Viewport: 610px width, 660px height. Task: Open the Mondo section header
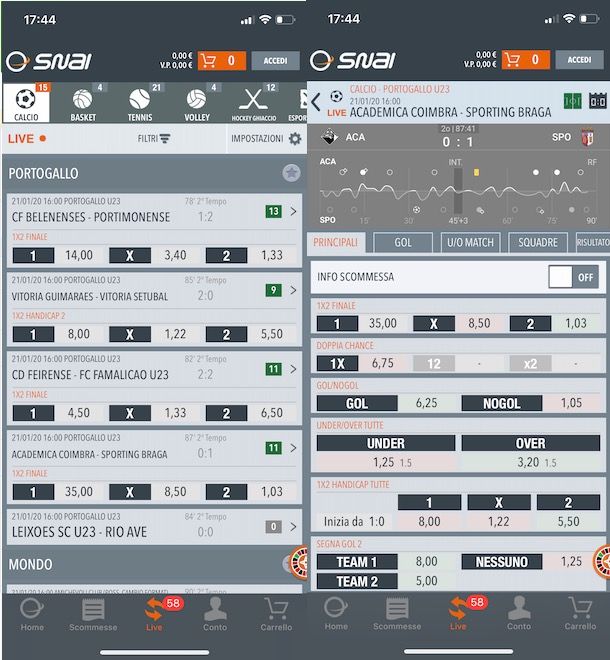tap(152, 564)
